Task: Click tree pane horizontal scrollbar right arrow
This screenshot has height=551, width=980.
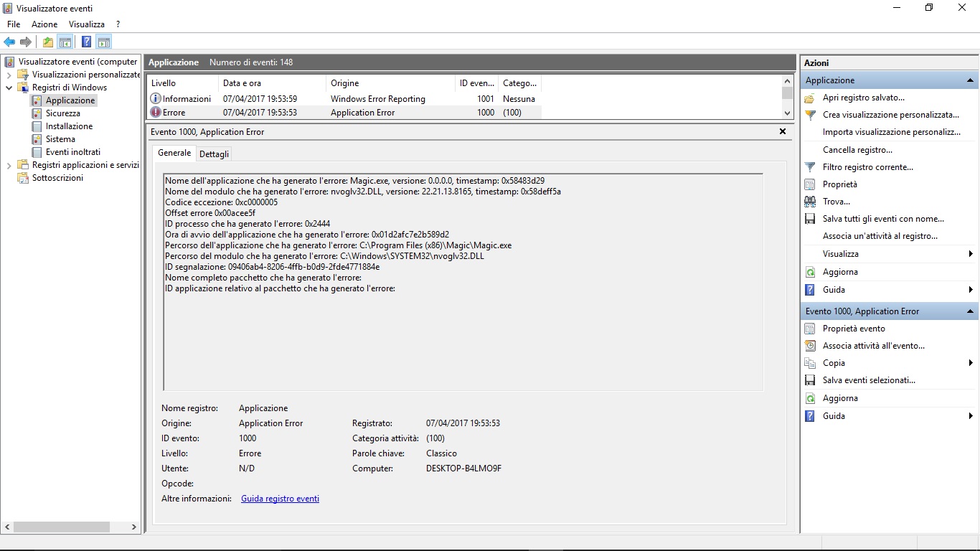Action: 133,527
